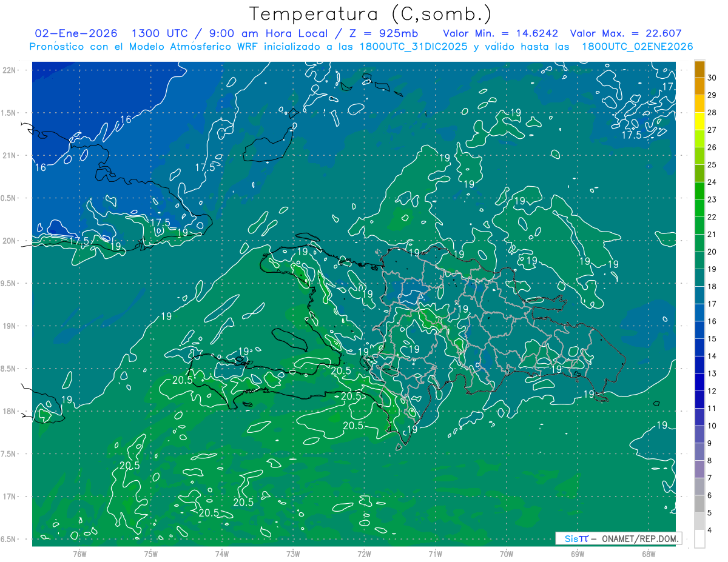Click the '19N' latitude axis label

(10, 326)
